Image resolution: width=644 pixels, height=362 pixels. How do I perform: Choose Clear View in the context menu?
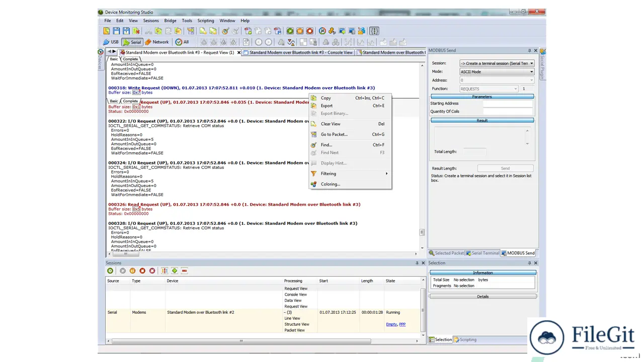(x=350, y=124)
